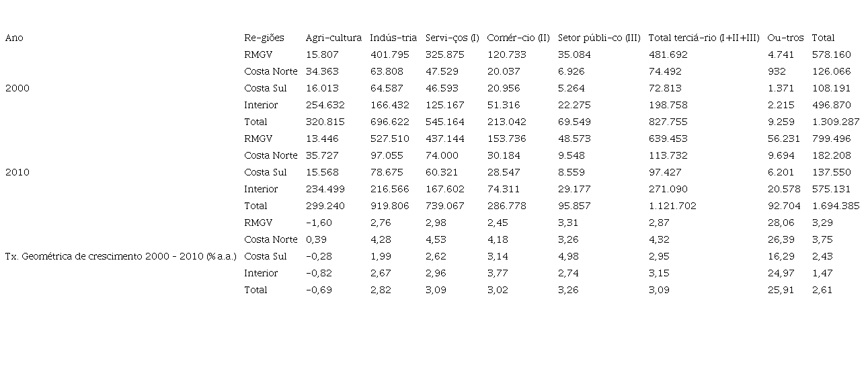Select the "Indús-tria" header cell

(393, 38)
